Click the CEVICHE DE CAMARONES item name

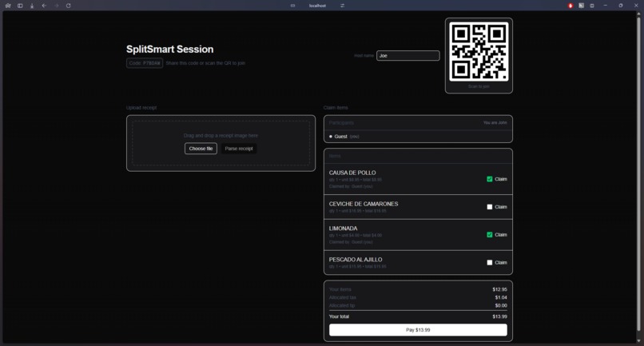point(364,204)
